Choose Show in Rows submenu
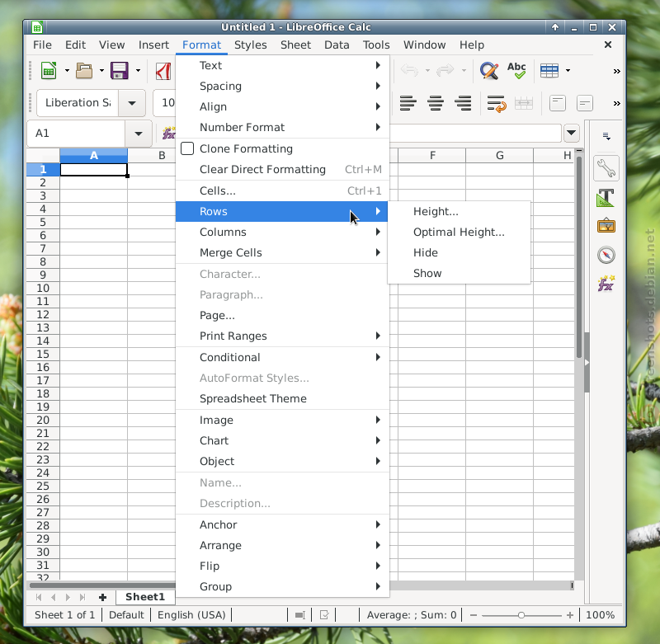The height and width of the screenshot is (644, 660). (459, 274)
